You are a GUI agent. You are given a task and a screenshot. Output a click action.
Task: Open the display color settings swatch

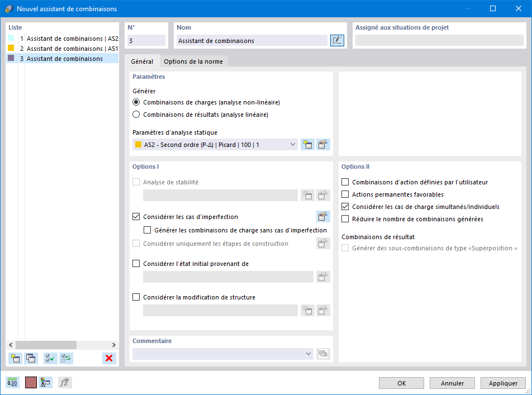point(30,382)
